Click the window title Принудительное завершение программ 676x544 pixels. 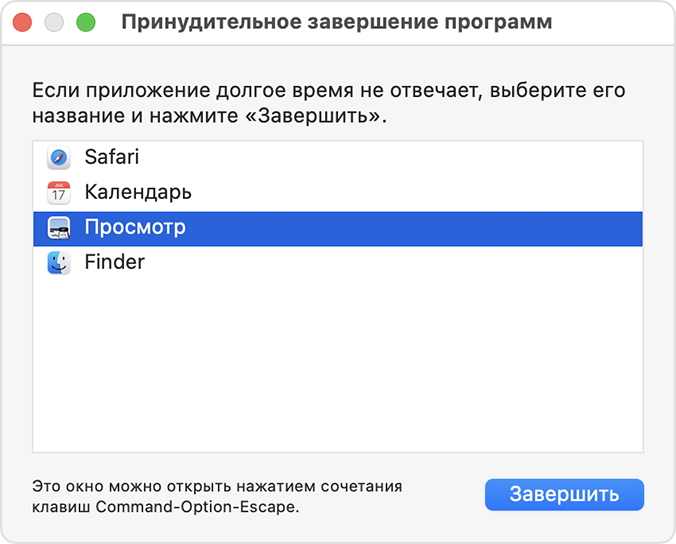[x=336, y=22]
